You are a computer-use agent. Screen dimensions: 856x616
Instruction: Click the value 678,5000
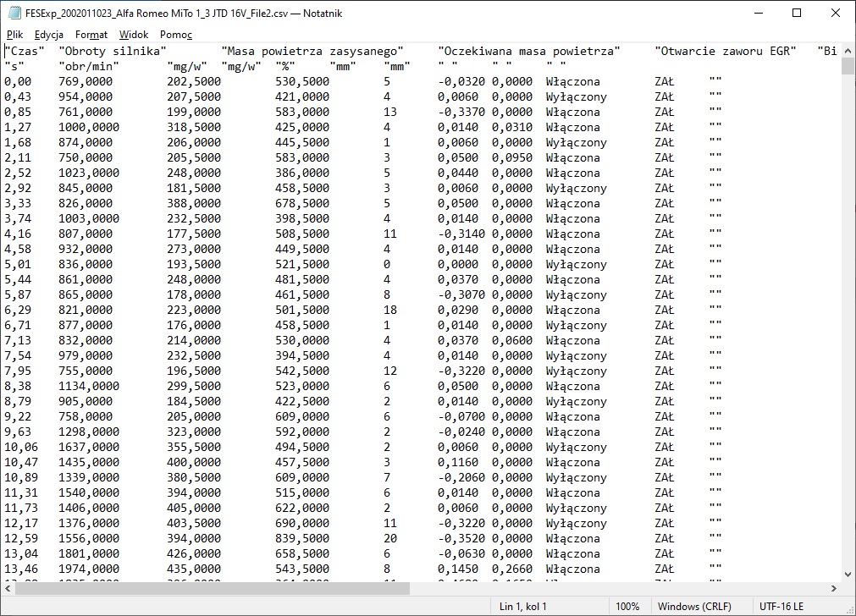click(302, 204)
